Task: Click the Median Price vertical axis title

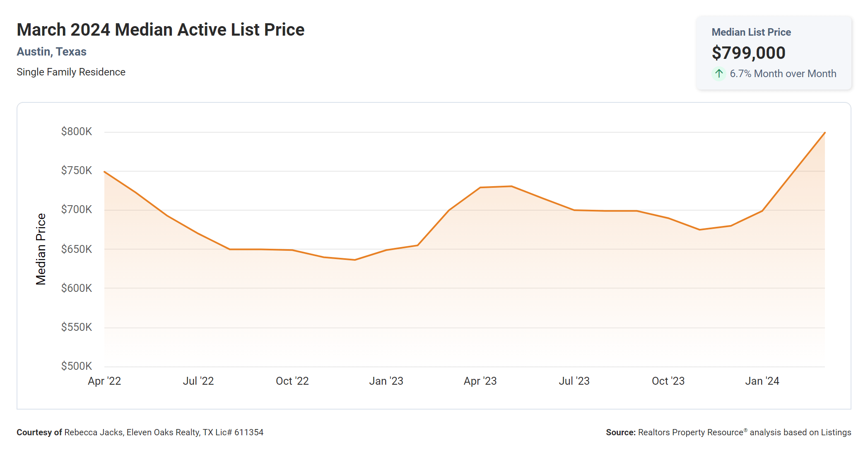Action: (x=41, y=249)
